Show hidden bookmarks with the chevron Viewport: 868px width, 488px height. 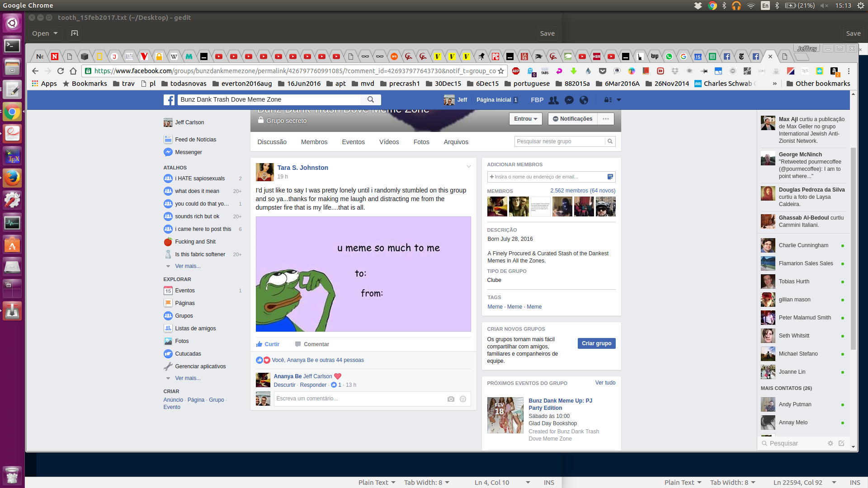[775, 84]
